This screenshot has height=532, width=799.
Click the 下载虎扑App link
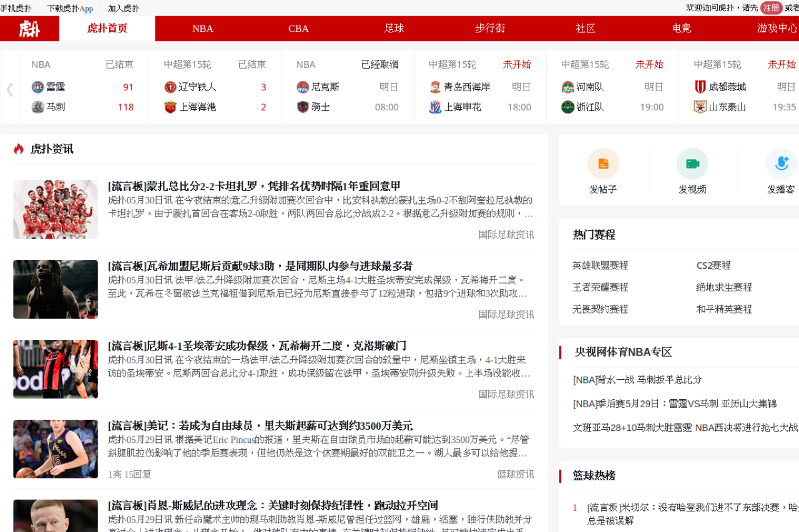pyautogui.click(x=70, y=8)
